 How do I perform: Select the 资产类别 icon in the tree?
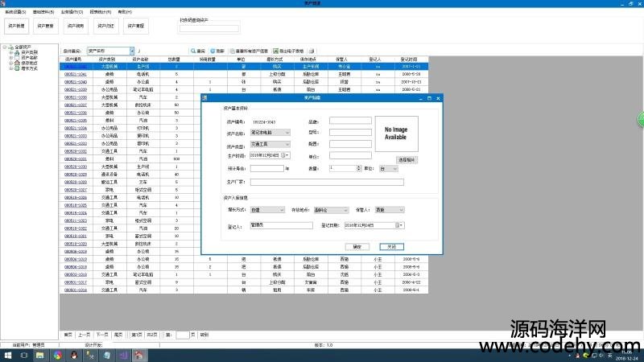(x=17, y=52)
